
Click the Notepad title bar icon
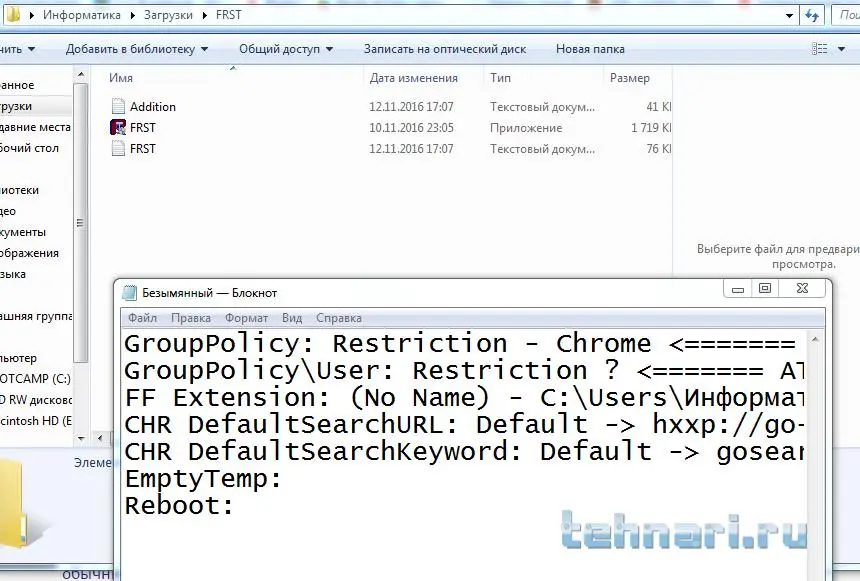coord(129,293)
